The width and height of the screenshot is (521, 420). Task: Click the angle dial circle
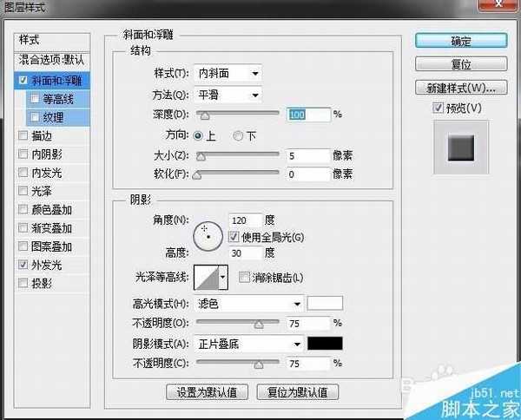tap(206, 233)
